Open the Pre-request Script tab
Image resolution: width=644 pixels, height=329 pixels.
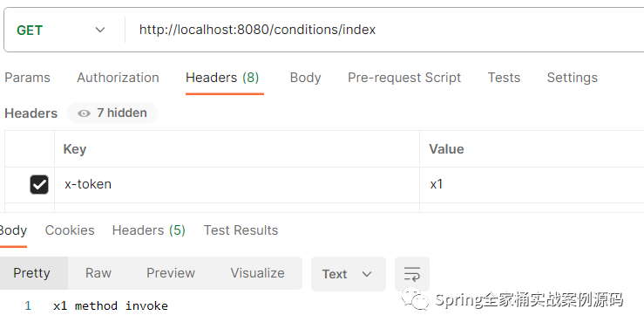[x=404, y=78]
